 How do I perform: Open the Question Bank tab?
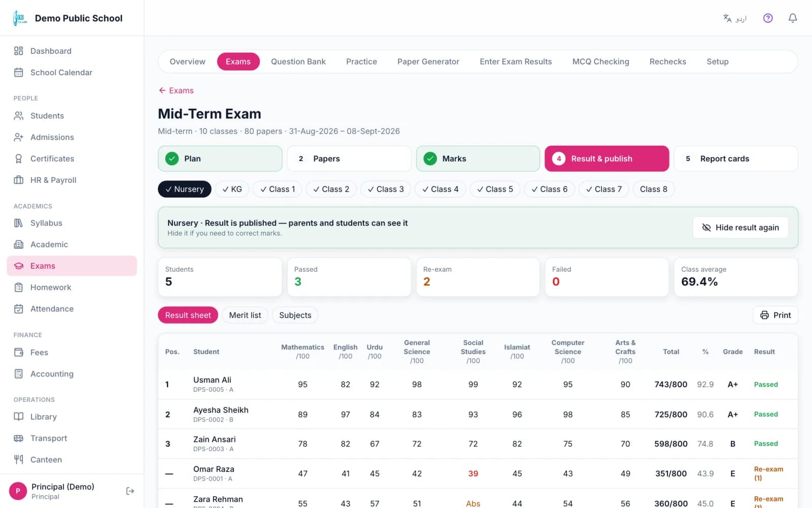tap(298, 61)
